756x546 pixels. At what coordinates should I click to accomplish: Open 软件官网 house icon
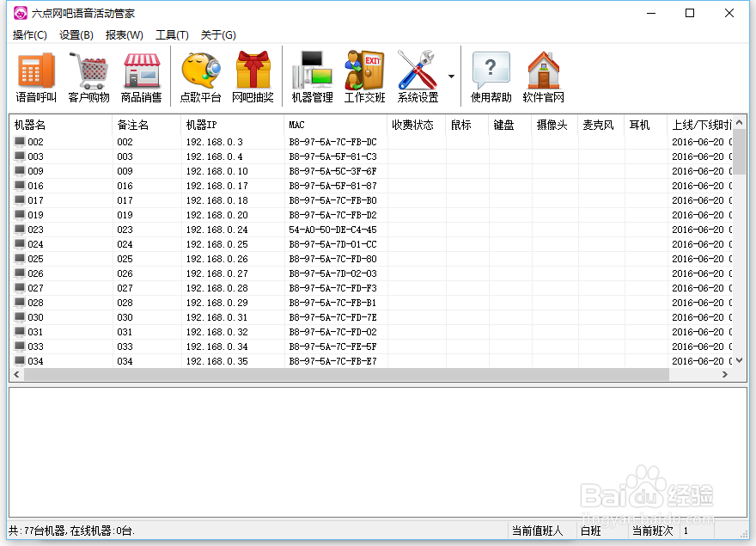click(543, 77)
